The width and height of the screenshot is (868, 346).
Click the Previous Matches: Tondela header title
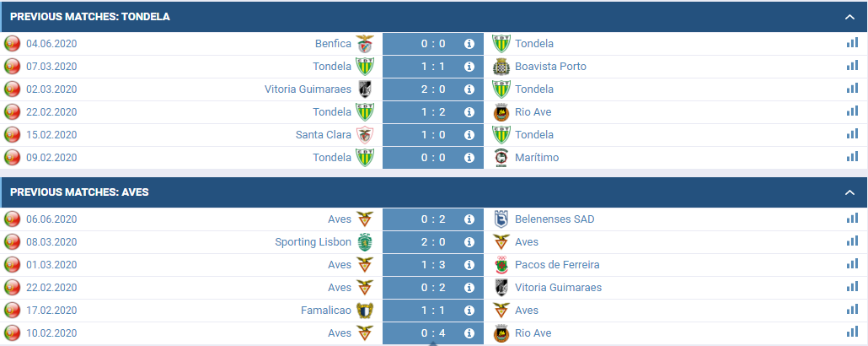[89, 17]
